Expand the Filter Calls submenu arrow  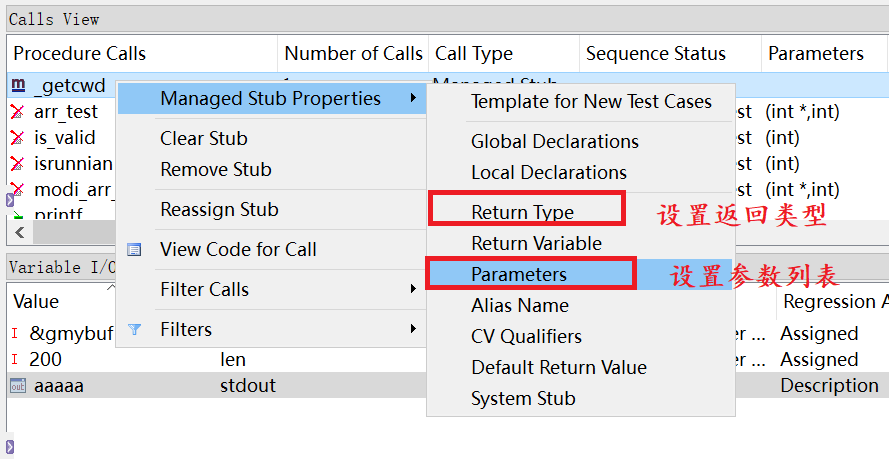(x=413, y=290)
